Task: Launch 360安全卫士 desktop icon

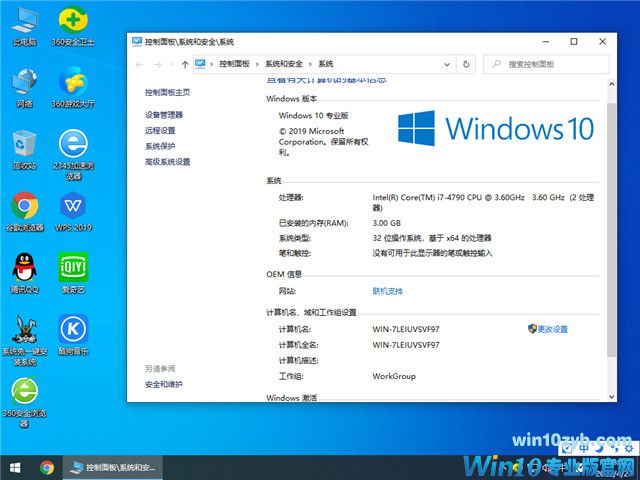Action: tap(73, 26)
